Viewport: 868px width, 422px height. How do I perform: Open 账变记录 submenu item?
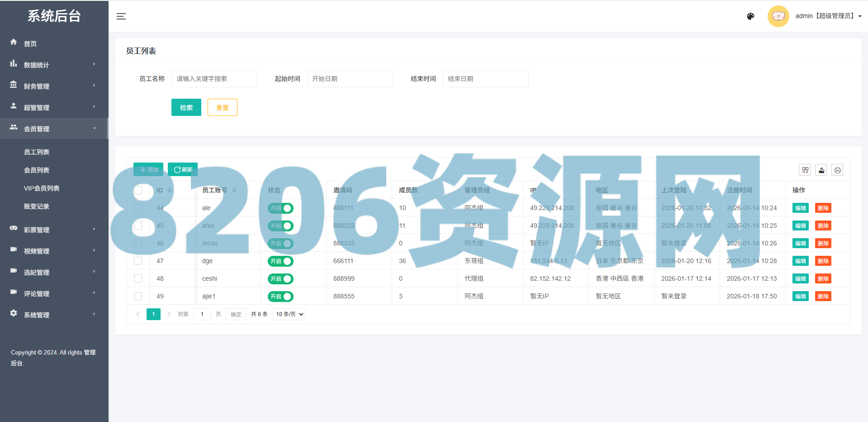point(37,206)
